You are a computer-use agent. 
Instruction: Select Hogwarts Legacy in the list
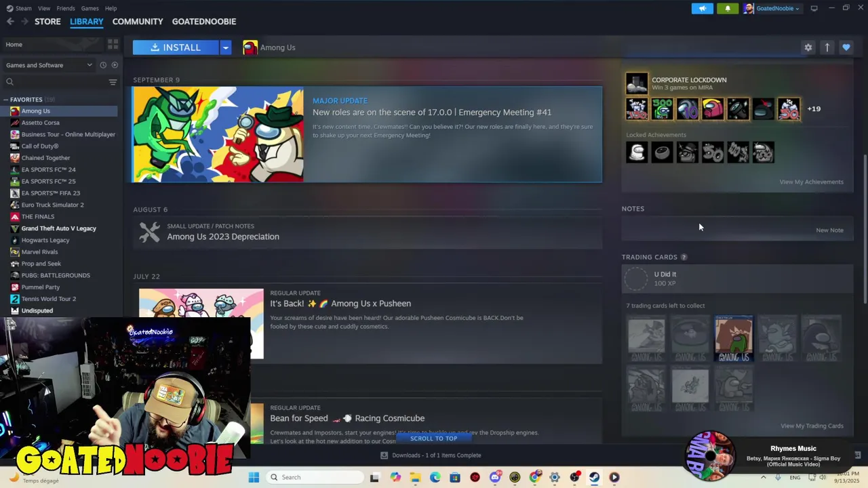pos(45,240)
